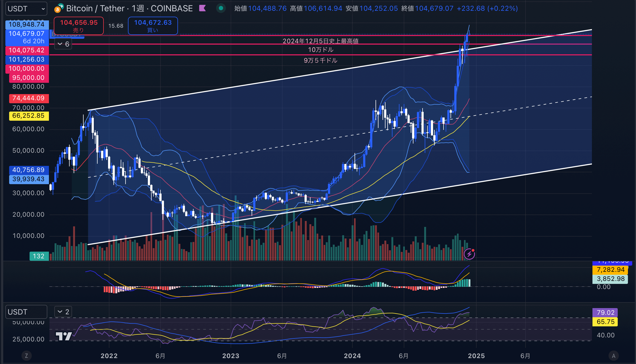
Task: Click the purple flag icon beside COINBASE
Action: (202, 8)
